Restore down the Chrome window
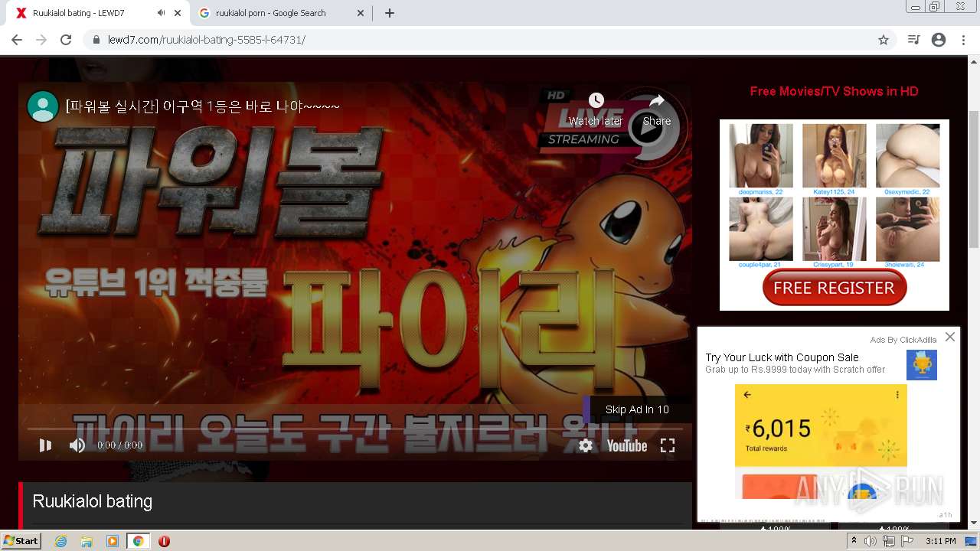The height and width of the screenshot is (551, 980). [935, 7]
